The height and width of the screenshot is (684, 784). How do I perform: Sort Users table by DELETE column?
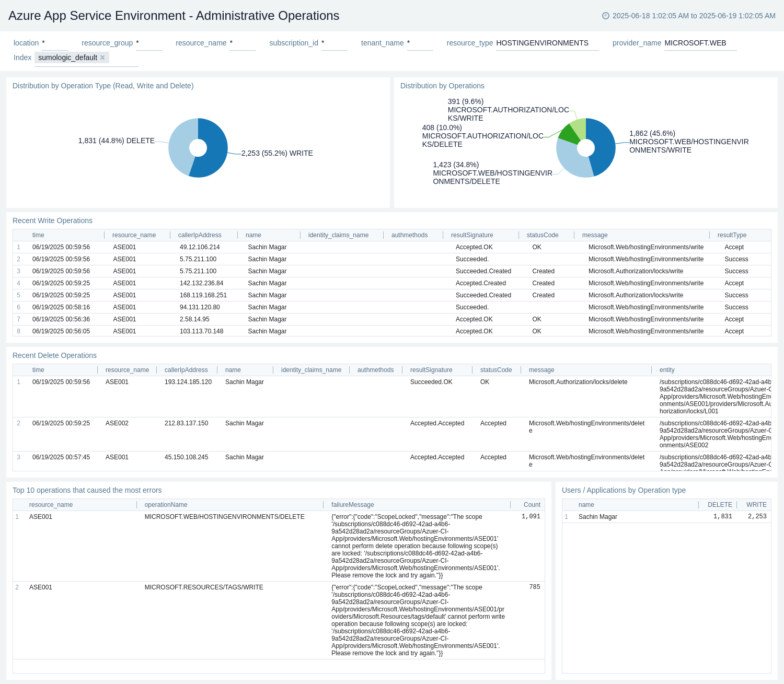pyautogui.click(x=720, y=505)
